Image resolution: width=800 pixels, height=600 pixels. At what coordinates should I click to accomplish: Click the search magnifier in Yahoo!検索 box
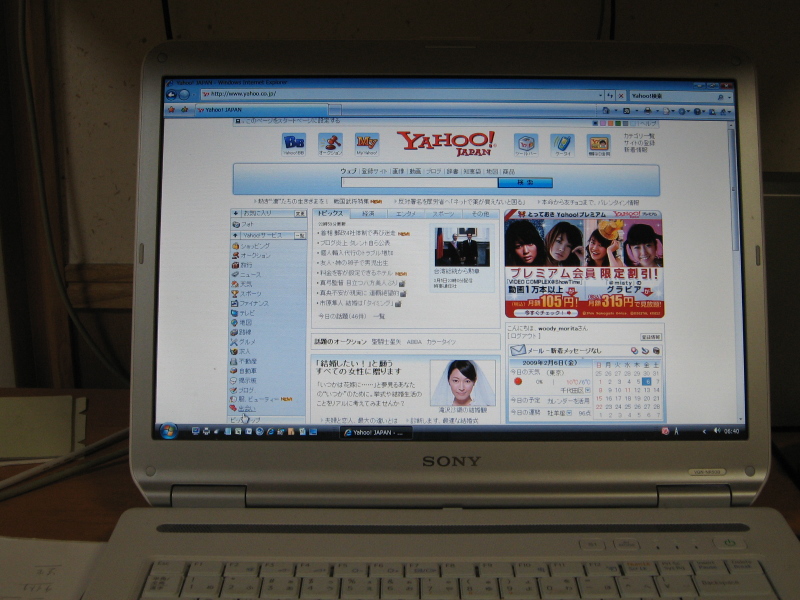pyautogui.click(x=720, y=97)
